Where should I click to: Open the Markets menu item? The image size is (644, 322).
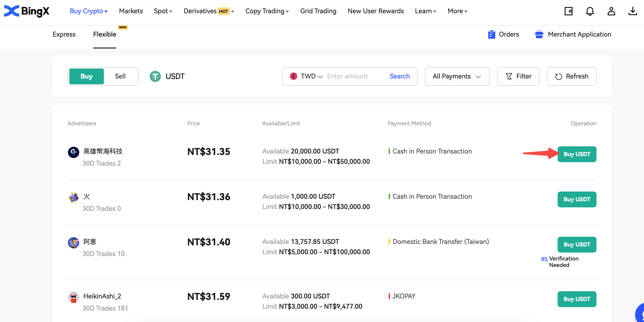(x=131, y=11)
